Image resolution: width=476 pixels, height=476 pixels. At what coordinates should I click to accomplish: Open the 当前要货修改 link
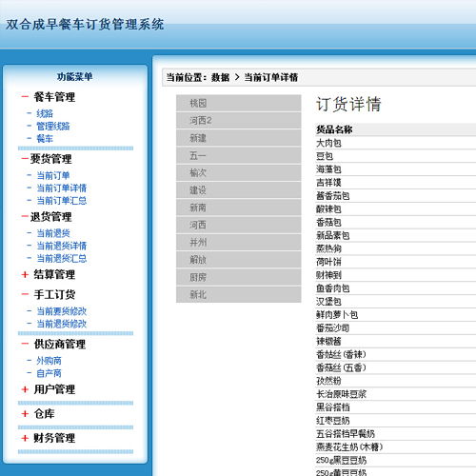tap(62, 311)
